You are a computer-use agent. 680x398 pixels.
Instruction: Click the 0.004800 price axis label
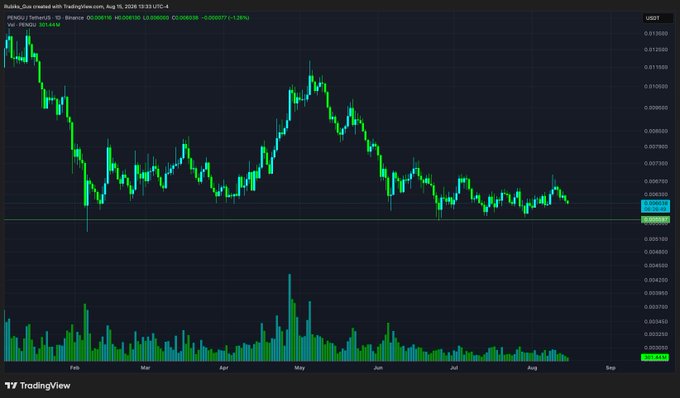[x=656, y=252]
